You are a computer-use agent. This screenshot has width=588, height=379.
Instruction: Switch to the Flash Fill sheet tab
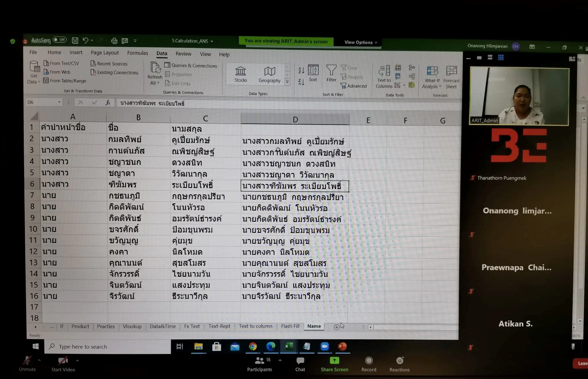(290, 326)
